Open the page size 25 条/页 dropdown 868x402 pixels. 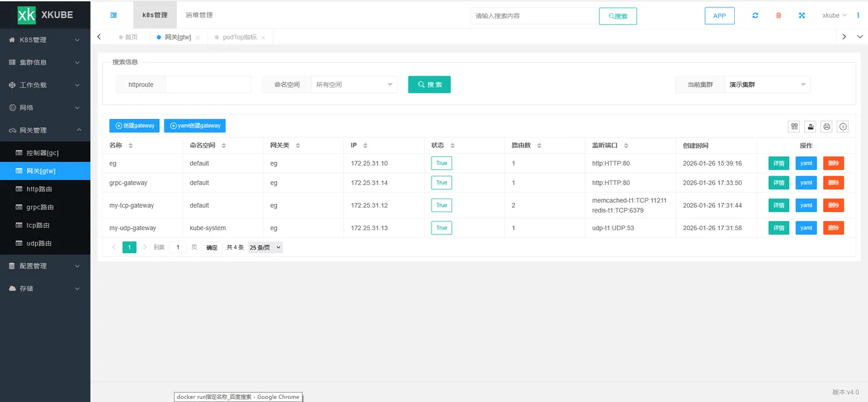pyautogui.click(x=265, y=247)
